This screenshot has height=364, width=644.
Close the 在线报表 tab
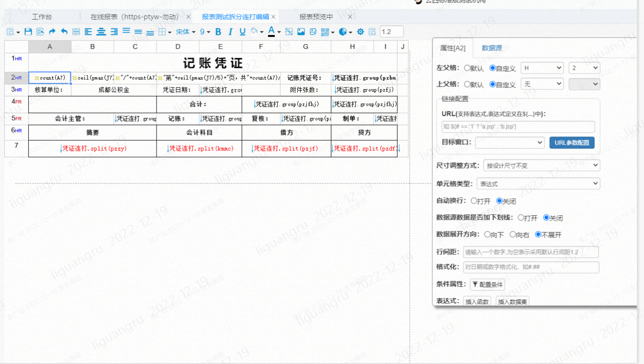point(188,17)
